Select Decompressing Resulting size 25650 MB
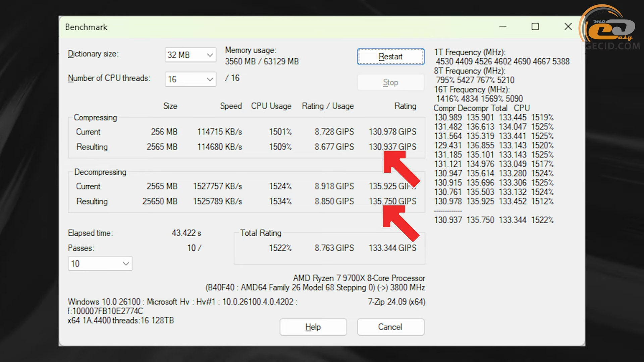Image resolution: width=644 pixels, height=362 pixels. pos(160,201)
